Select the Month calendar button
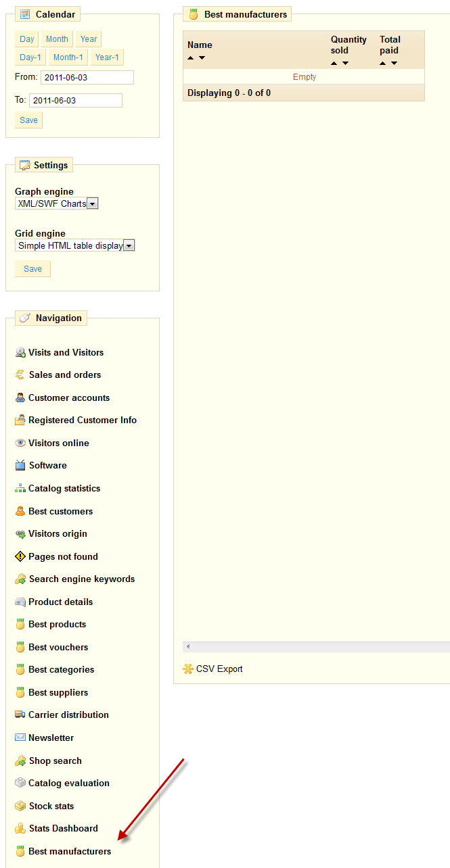Screen dimensions: 450x868 [57, 39]
